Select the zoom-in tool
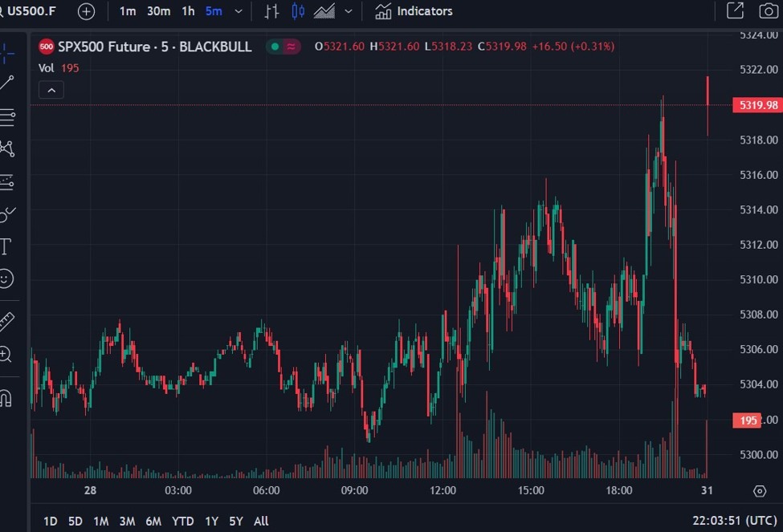The height and width of the screenshot is (532, 783). 8,354
